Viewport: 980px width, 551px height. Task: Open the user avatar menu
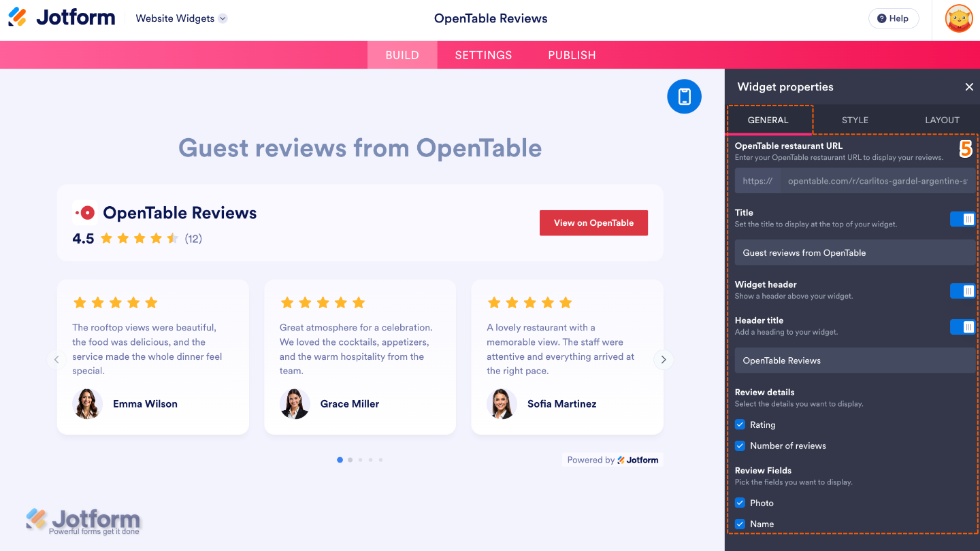coord(959,18)
